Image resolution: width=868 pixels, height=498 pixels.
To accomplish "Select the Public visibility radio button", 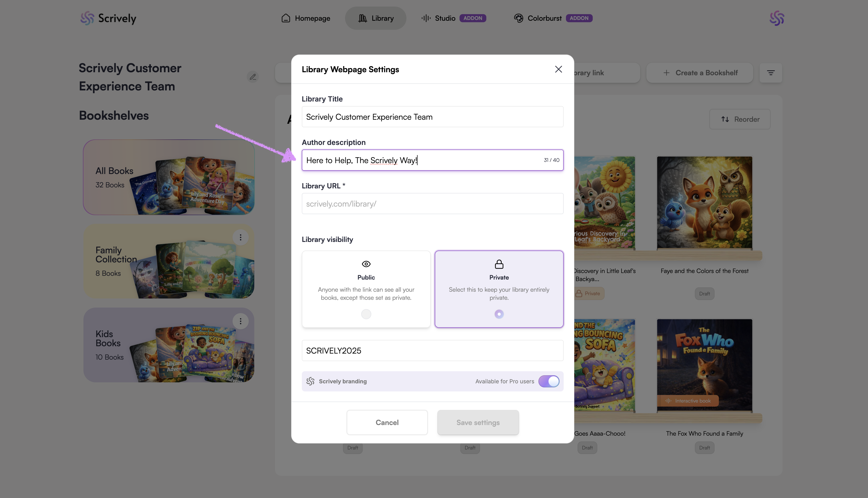I will point(366,314).
